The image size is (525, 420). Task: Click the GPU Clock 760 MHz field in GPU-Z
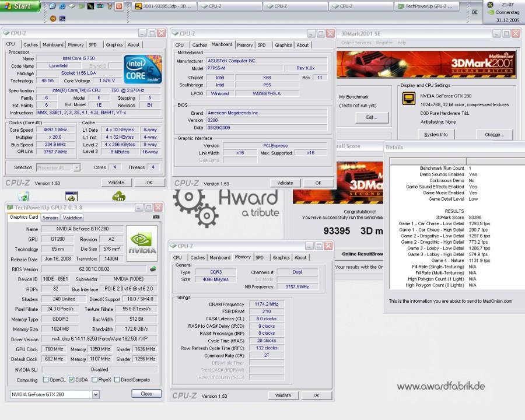(x=54, y=349)
